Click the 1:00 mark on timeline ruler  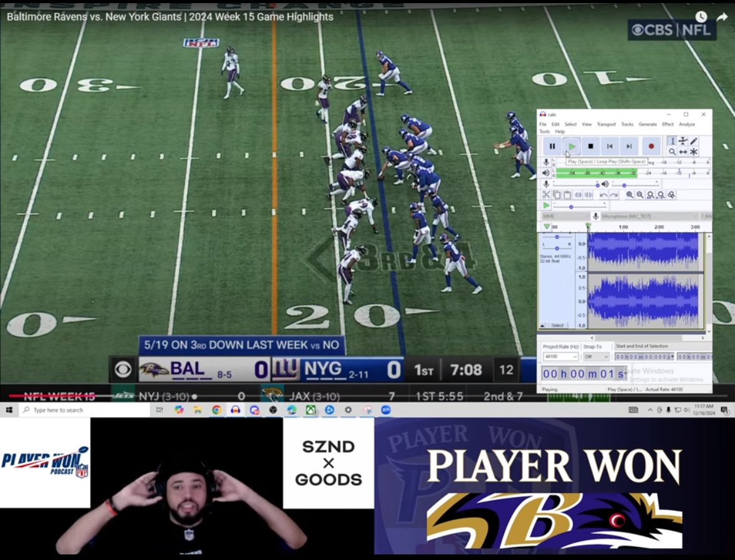tap(623, 226)
